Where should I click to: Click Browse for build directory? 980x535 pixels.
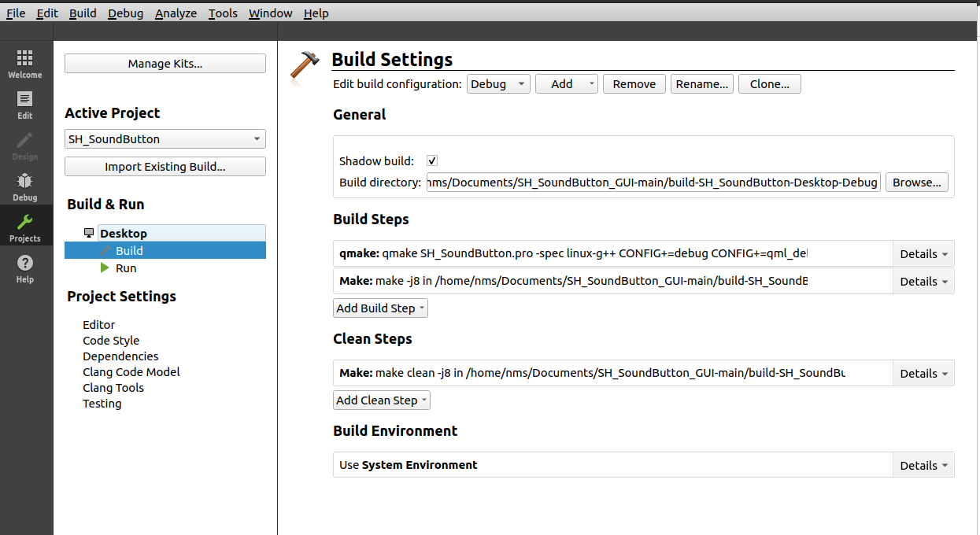coord(916,183)
